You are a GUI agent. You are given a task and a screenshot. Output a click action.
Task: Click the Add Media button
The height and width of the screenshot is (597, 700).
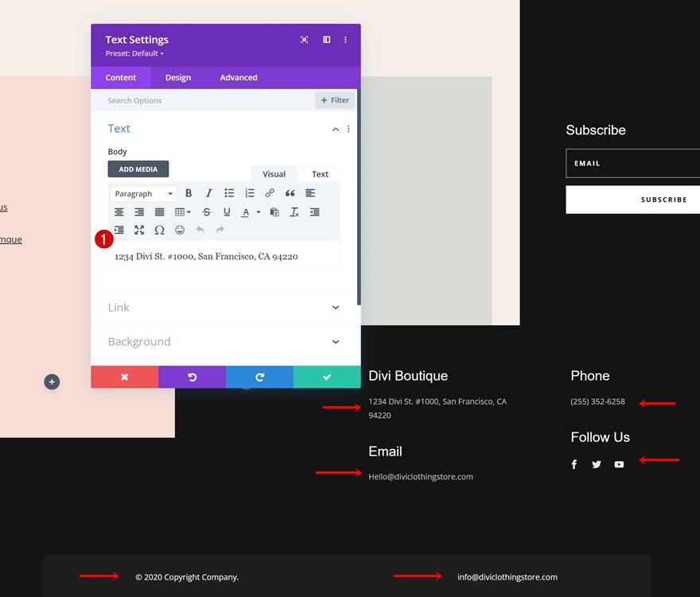[138, 169]
